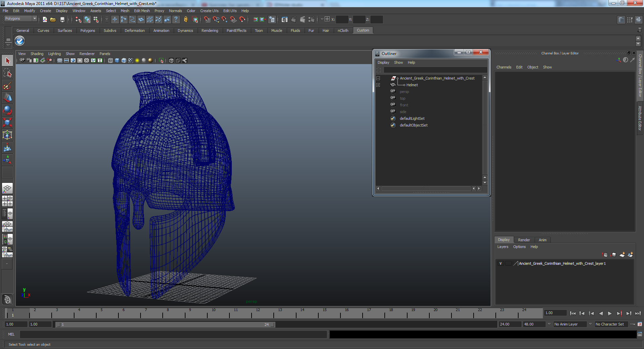This screenshot has width=644, height=349.
Task: Open the No Character Set dropdown arrow
Action: 590,324
